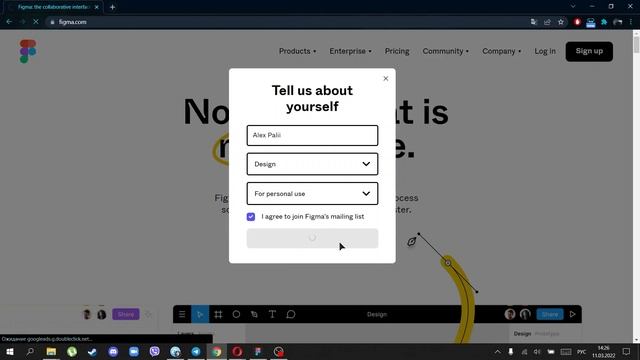
Task: Click the volume speaker tray icon
Action: coord(537,351)
